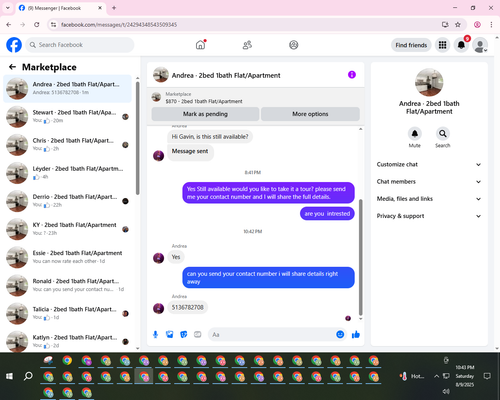This screenshot has width=500, height=400.
Task: Click the 5136782708 message bubble
Action: pos(188,307)
